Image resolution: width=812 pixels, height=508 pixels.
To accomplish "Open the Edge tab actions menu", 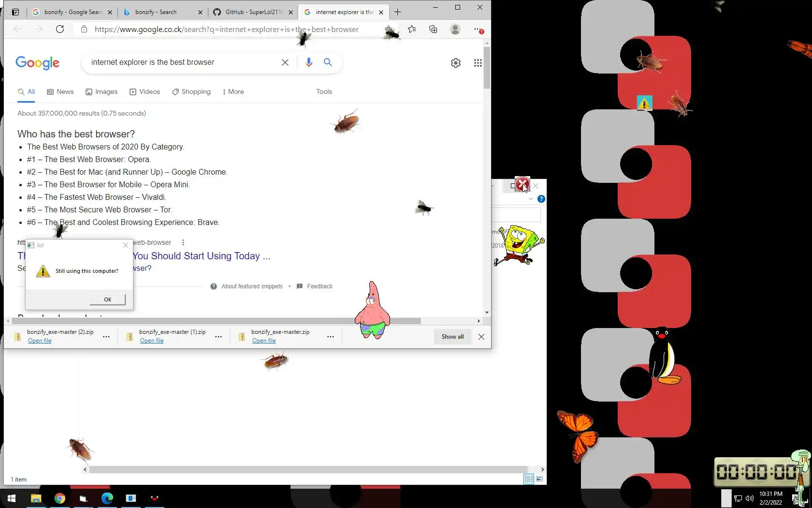I will click(15, 12).
